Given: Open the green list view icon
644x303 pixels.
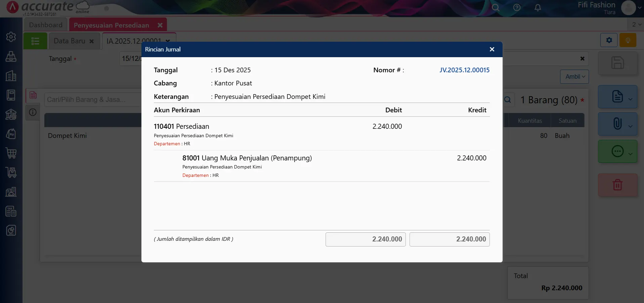Looking at the screenshot, I should coord(35,41).
